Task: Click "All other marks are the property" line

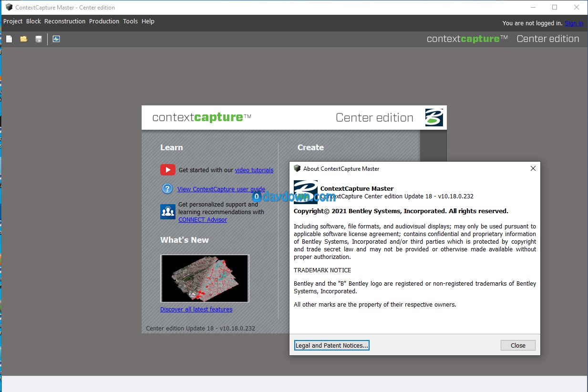Action: (375, 305)
